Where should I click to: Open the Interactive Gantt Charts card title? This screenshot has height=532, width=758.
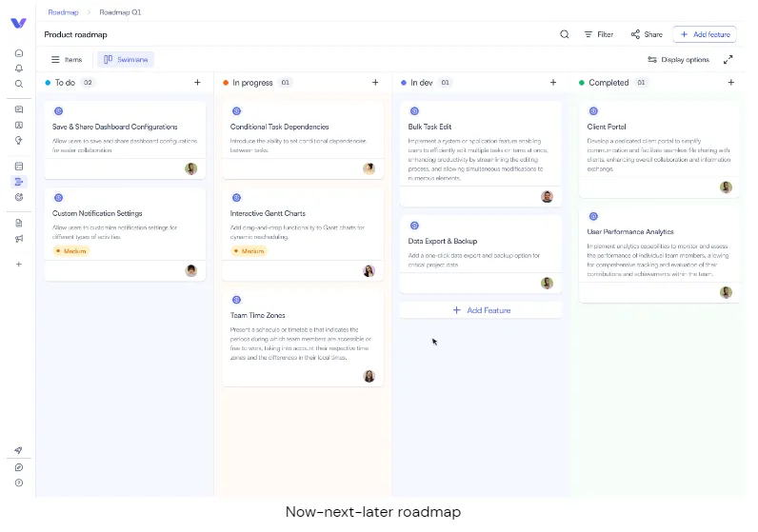click(x=268, y=213)
